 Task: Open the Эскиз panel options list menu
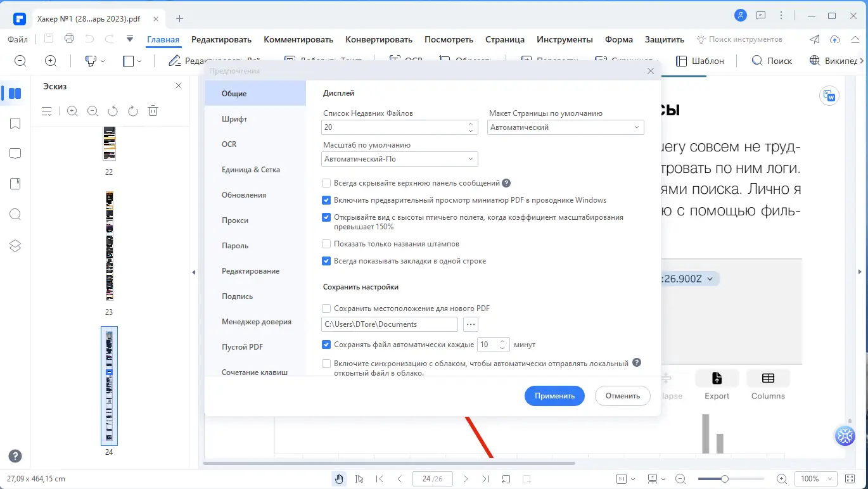tap(47, 111)
